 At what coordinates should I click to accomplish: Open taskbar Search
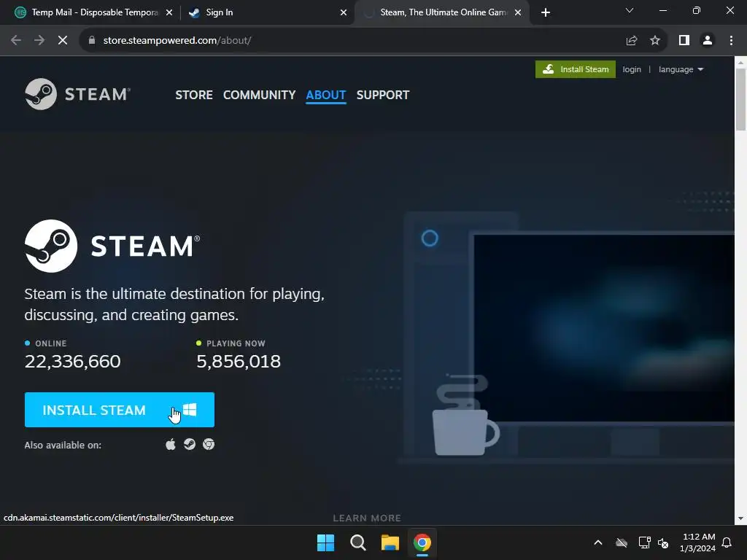(357, 542)
